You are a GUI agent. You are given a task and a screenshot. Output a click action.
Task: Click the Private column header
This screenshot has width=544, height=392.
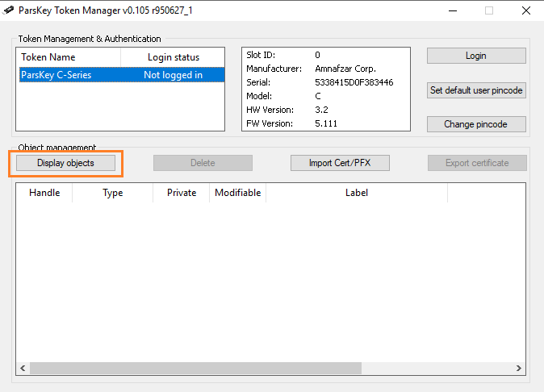[182, 193]
